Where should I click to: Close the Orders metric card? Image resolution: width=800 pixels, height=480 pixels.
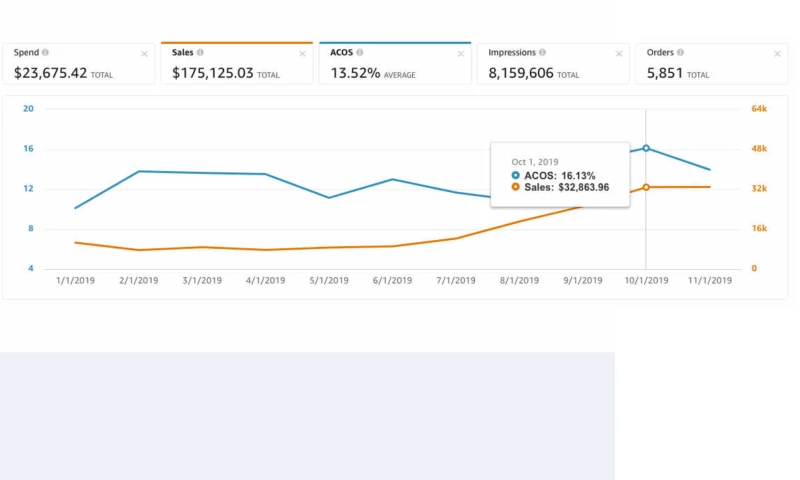pos(777,54)
